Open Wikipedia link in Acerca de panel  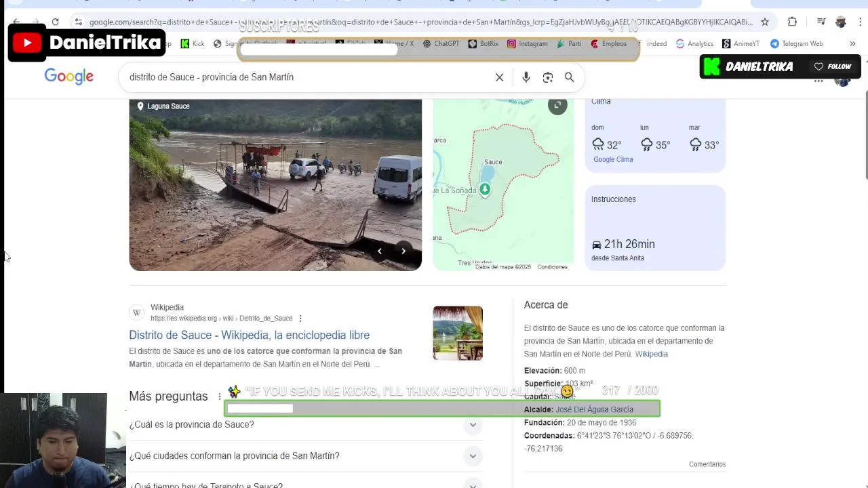651,354
